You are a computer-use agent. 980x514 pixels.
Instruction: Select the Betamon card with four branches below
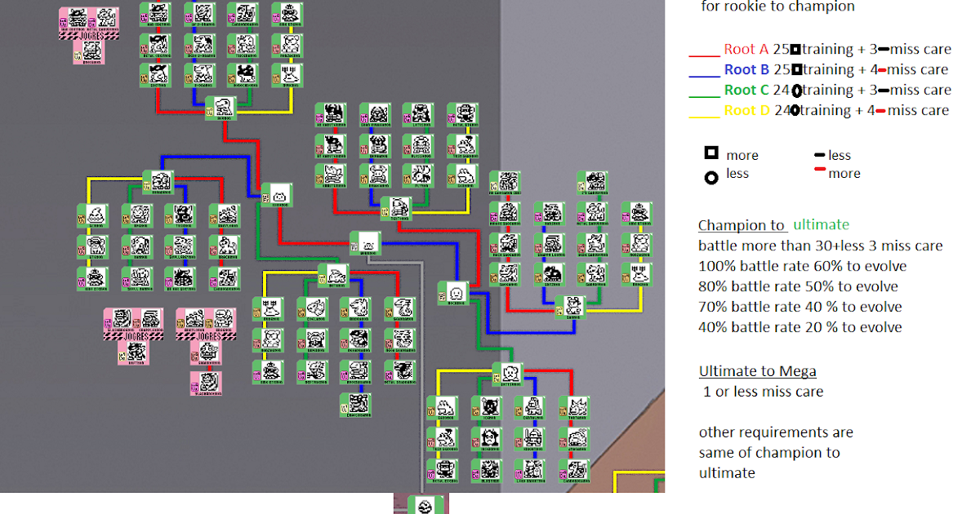point(333,276)
